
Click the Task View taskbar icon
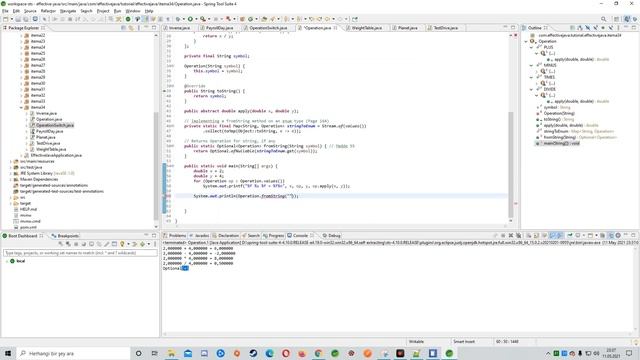pos(154,353)
